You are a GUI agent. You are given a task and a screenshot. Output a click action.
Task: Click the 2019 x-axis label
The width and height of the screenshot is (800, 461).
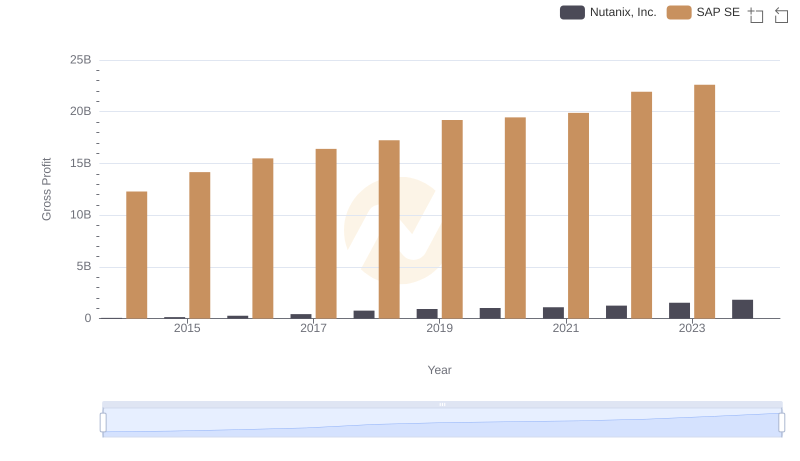click(439, 328)
